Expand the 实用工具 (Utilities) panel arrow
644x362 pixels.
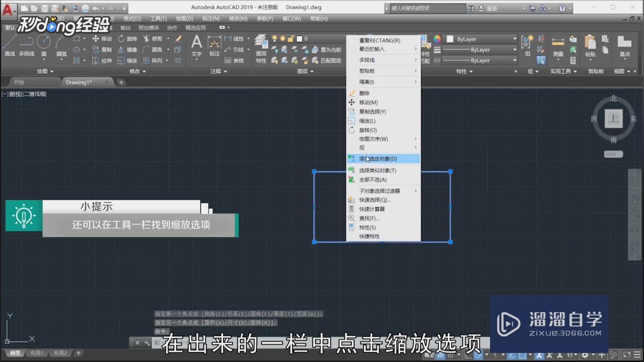[x=576, y=71]
